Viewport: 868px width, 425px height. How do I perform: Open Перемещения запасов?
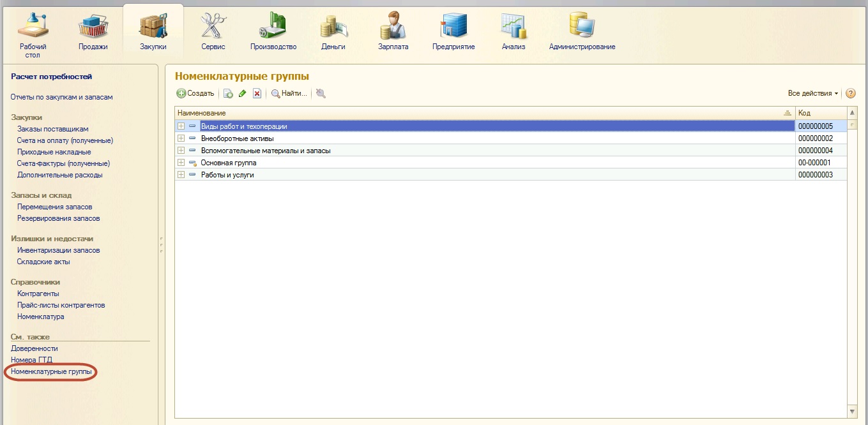pos(55,207)
